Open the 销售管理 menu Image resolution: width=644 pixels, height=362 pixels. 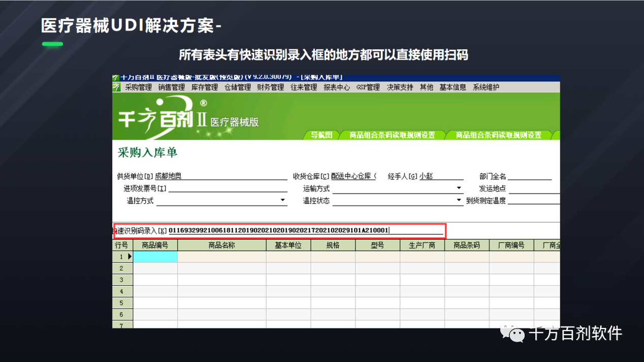pos(171,87)
